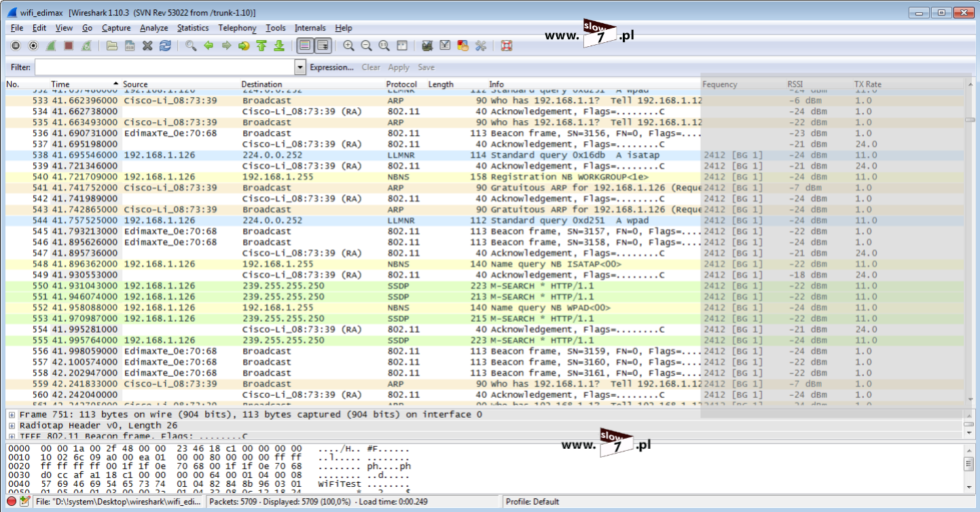Open the Statistics menu
The image size is (980, 512).
193,28
